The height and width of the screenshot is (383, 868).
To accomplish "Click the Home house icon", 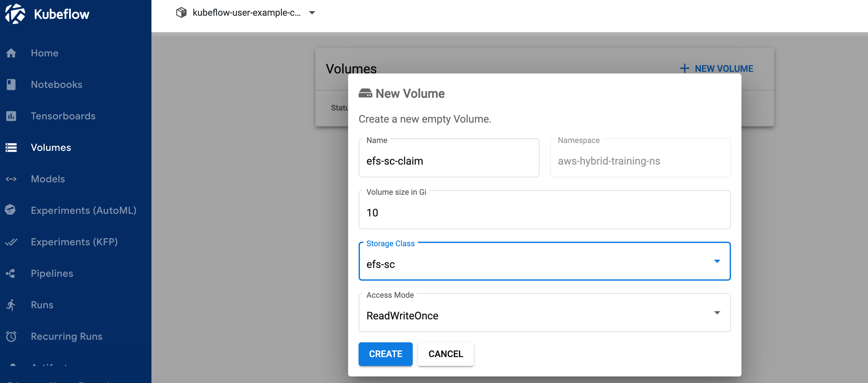I will [x=11, y=53].
